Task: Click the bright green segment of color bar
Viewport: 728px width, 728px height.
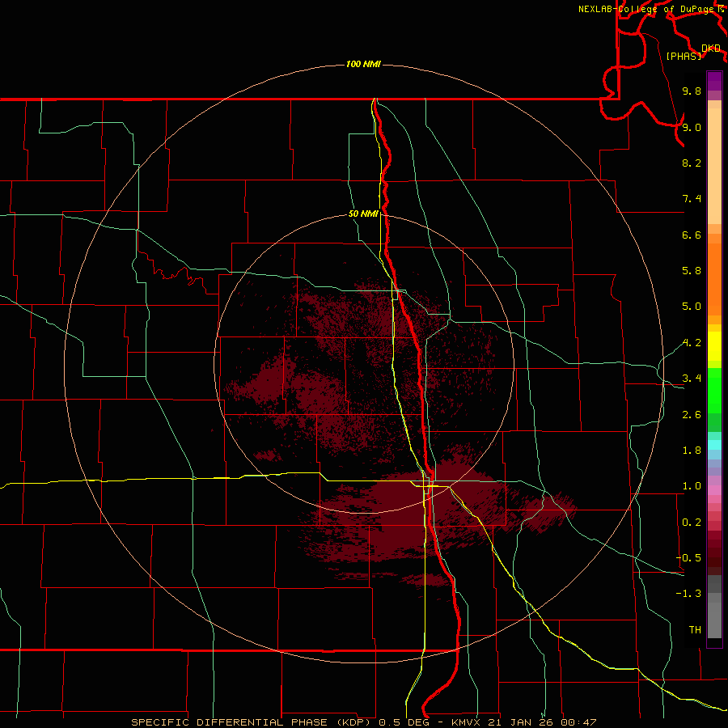Action: coord(714,390)
